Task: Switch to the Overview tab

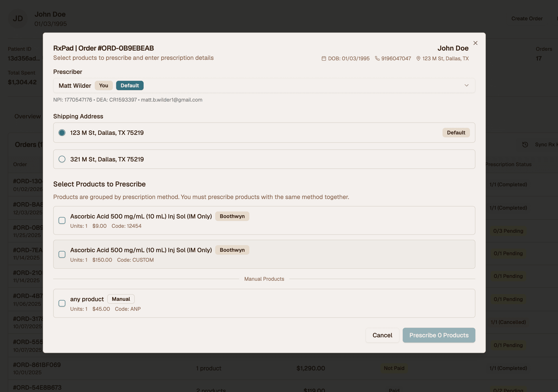Action: (27, 116)
